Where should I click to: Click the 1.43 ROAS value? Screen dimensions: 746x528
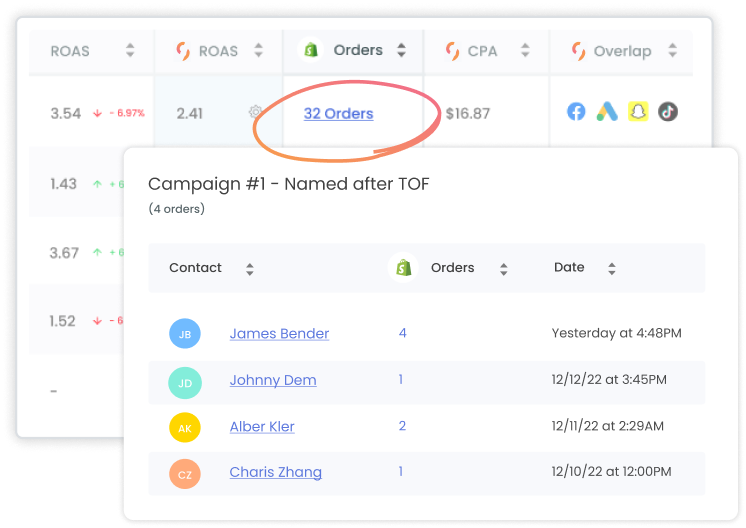click(63, 184)
